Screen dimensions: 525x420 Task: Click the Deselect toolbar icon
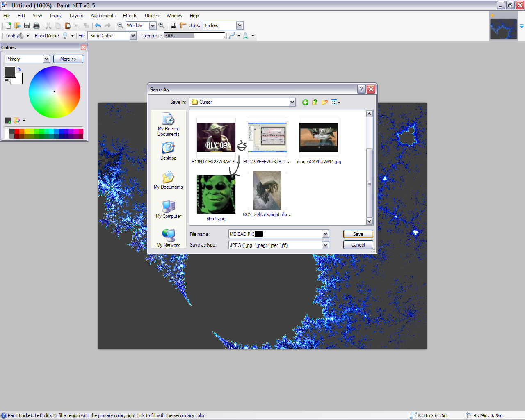86,25
